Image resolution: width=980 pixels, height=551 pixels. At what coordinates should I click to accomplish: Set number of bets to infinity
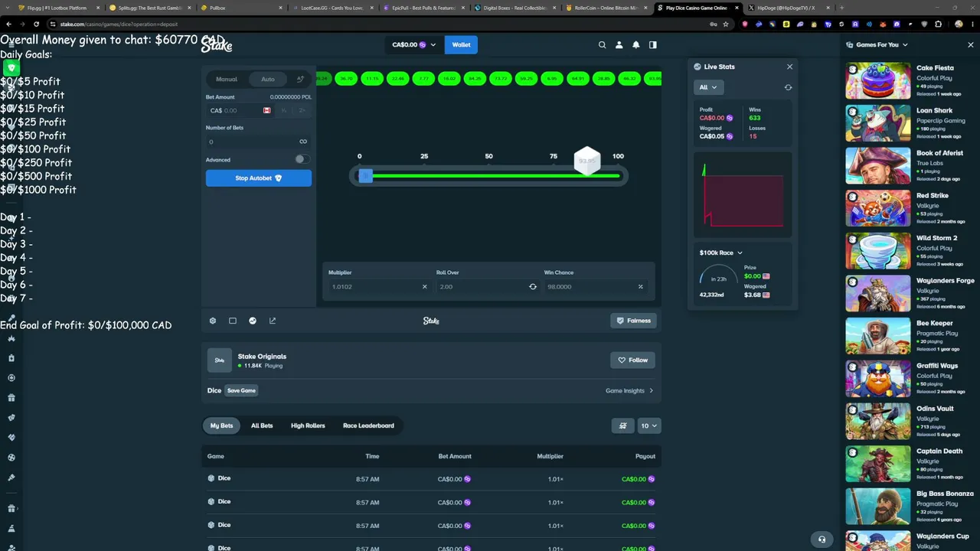click(x=303, y=142)
